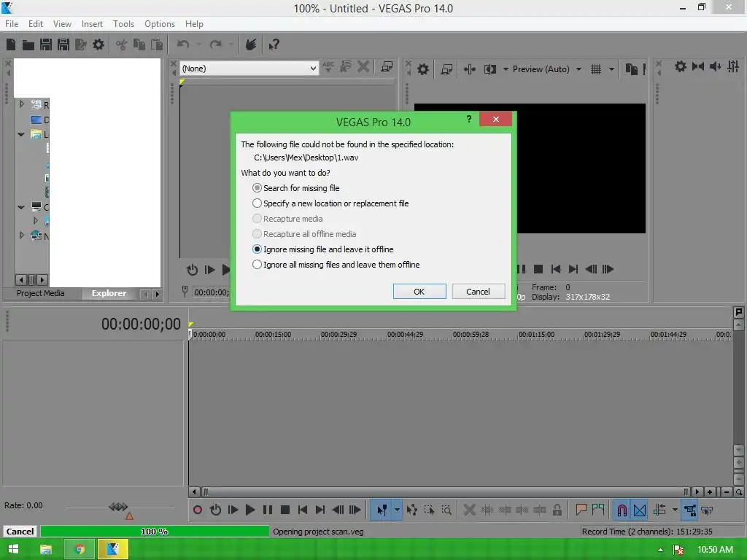Open Chrome from the taskbar

(80, 550)
